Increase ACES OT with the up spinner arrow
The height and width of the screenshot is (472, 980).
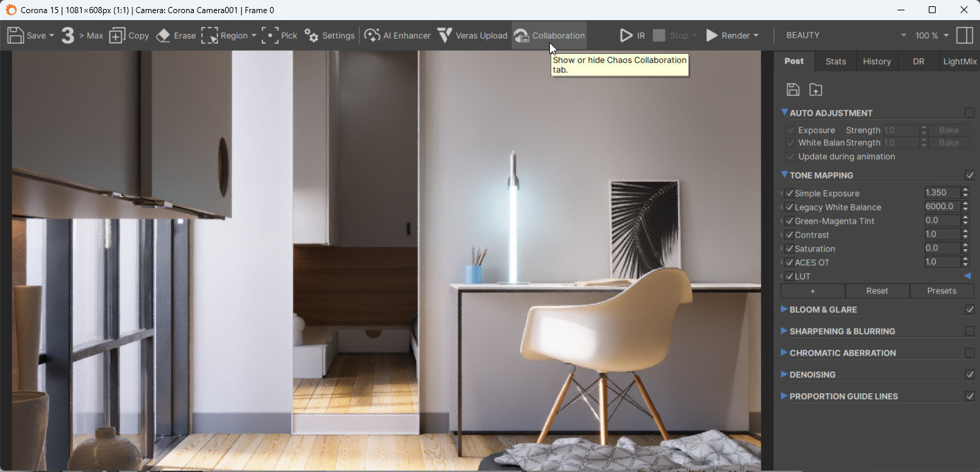966,260
